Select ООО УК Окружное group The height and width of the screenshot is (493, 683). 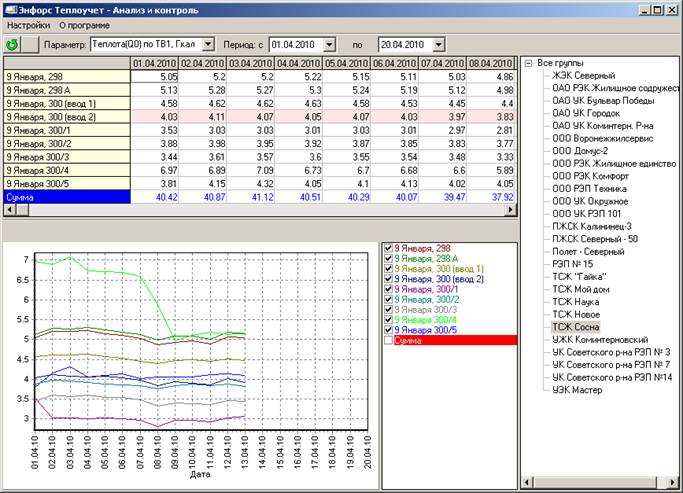[x=590, y=201]
